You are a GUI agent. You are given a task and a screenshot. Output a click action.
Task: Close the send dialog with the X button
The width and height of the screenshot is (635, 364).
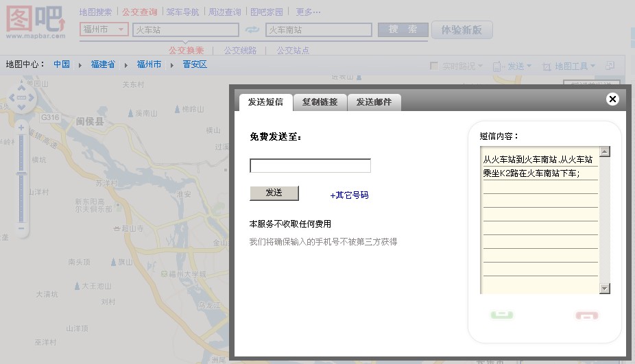click(612, 99)
